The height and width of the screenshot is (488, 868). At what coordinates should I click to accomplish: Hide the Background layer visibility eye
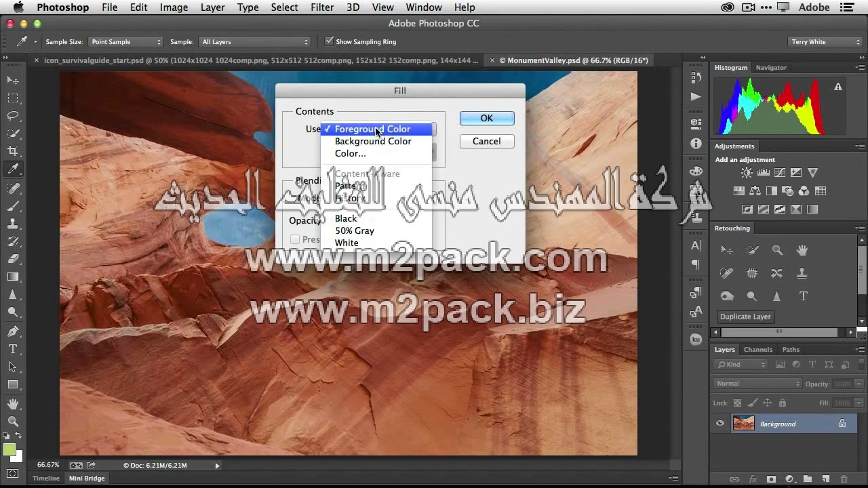tap(720, 424)
